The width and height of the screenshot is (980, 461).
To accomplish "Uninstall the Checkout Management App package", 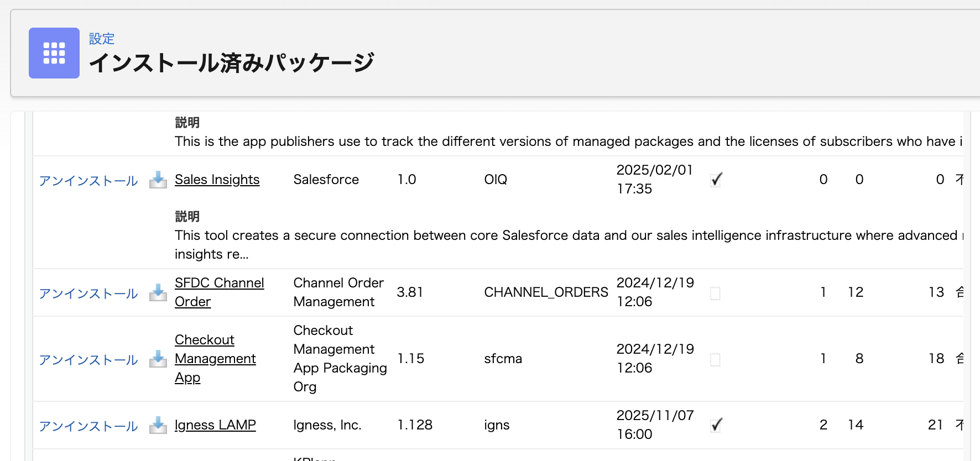I will pos(88,360).
